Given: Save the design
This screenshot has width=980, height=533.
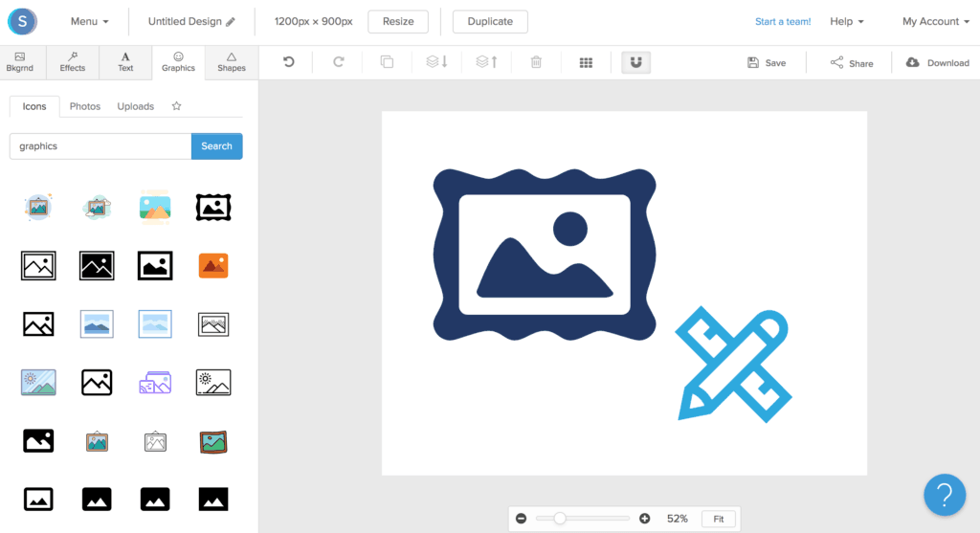Looking at the screenshot, I should coord(767,62).
